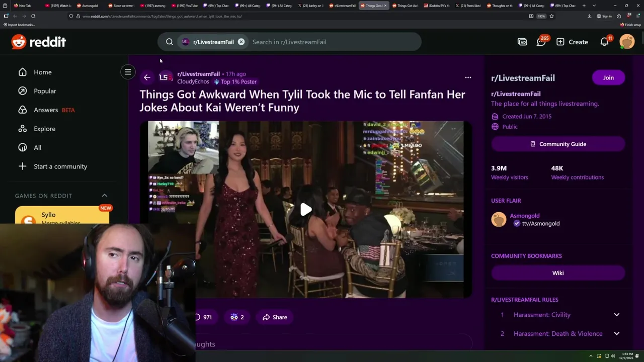
Task: Click the post title text
Action: point(302,101)
